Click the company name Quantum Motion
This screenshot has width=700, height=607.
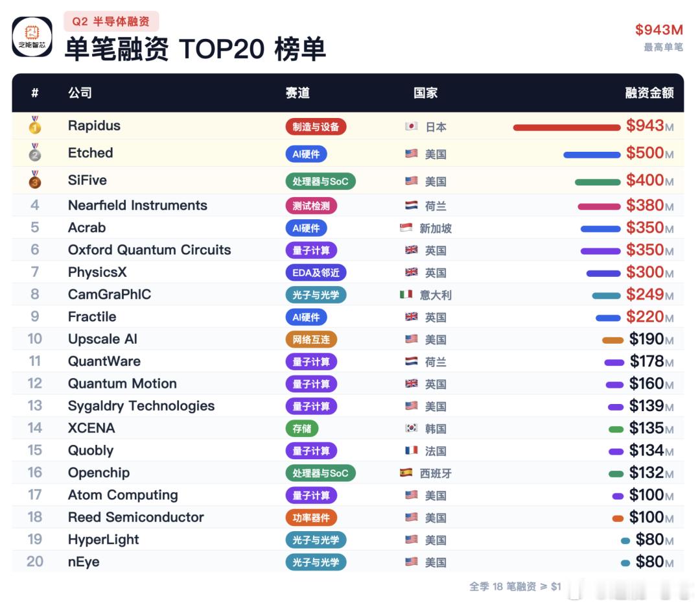click(x=122, y=383)
